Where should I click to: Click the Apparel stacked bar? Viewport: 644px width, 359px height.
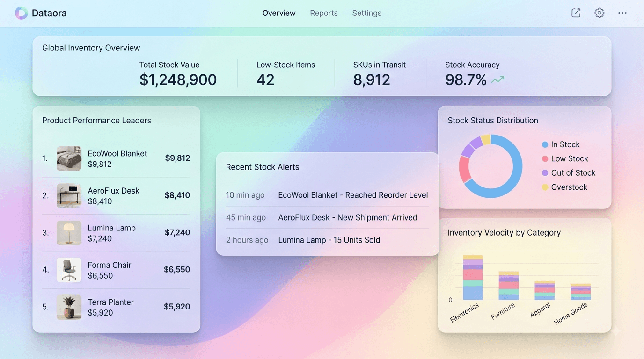click(x=544, y=290)
